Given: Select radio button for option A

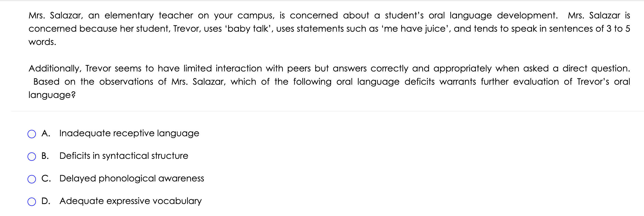Looking at the screenshot, I should 31,134.
